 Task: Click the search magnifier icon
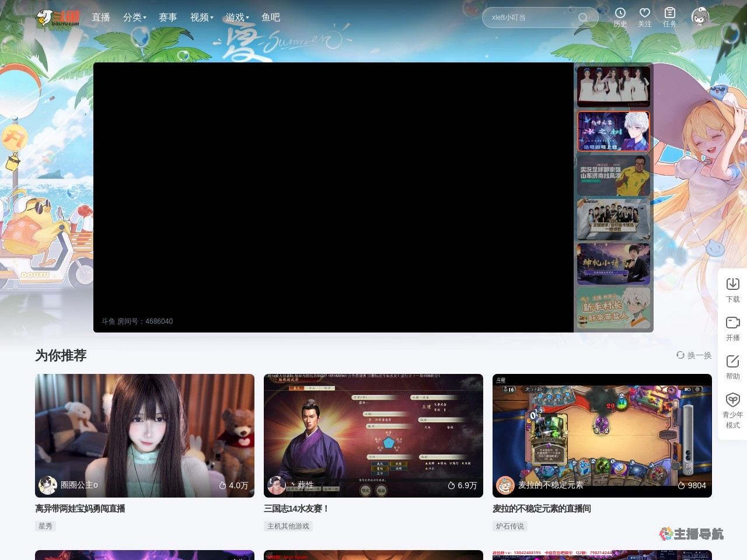tap(582, 17)
